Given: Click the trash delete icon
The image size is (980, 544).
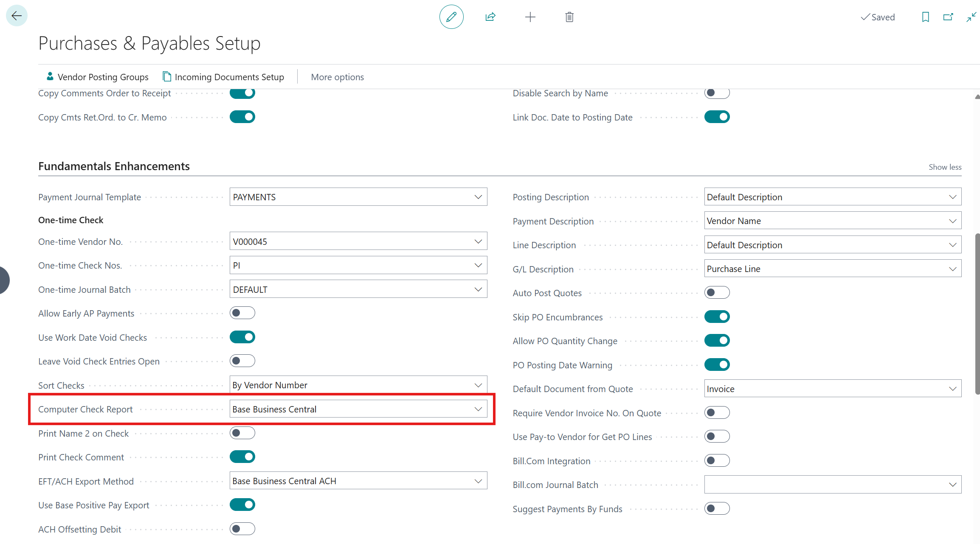Looking at the screenshot, I should 569,17.
